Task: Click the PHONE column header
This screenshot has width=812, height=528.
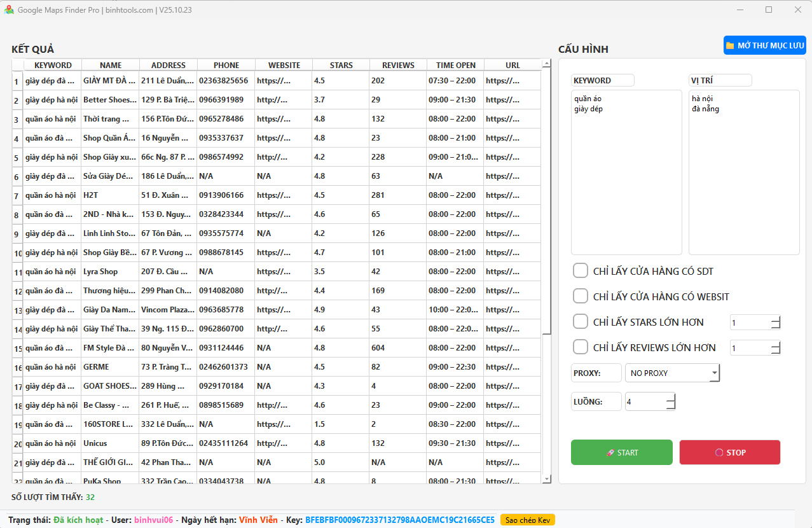Action: (226, 64)
